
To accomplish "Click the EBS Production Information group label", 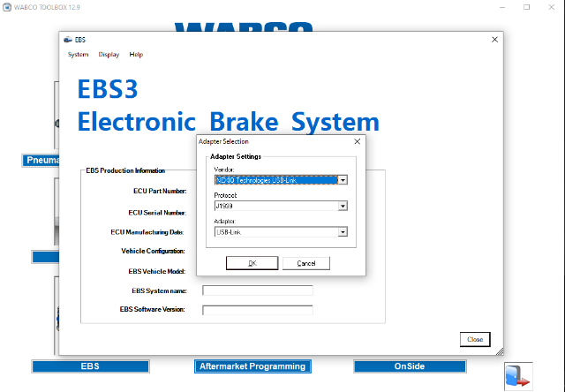I will pos(125,170).
